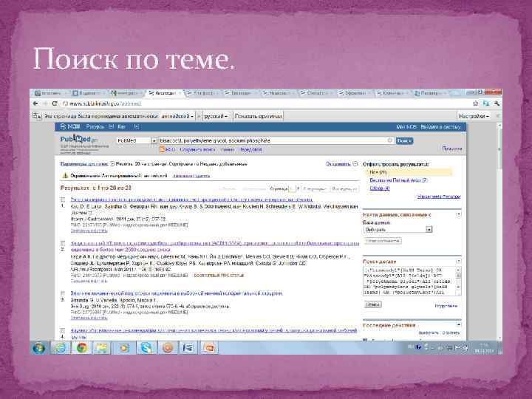This screenshot has width=532, height=399.
Task: Switch to the first browser tab
Action: 50,92
